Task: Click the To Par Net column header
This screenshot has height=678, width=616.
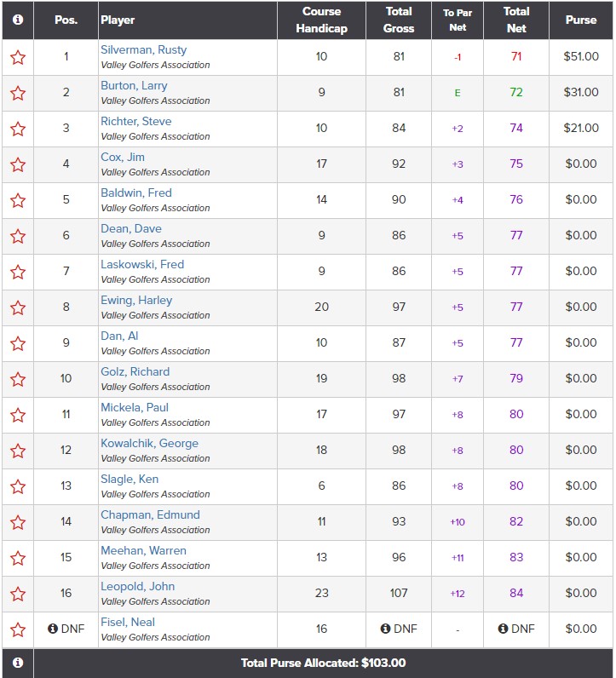Action: click(458, 20)
